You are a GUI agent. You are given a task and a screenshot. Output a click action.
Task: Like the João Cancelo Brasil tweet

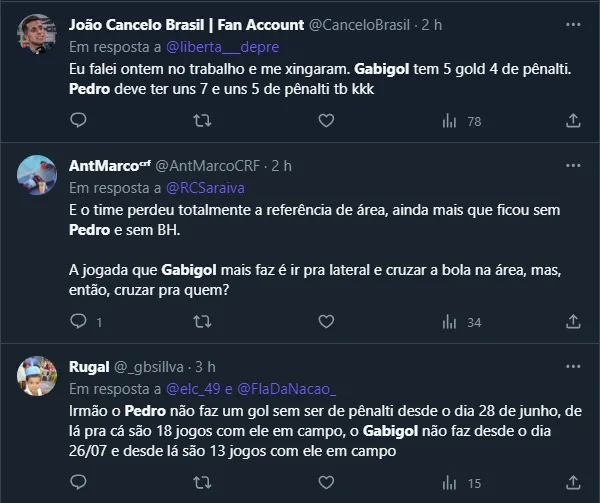tap(326, 121)
